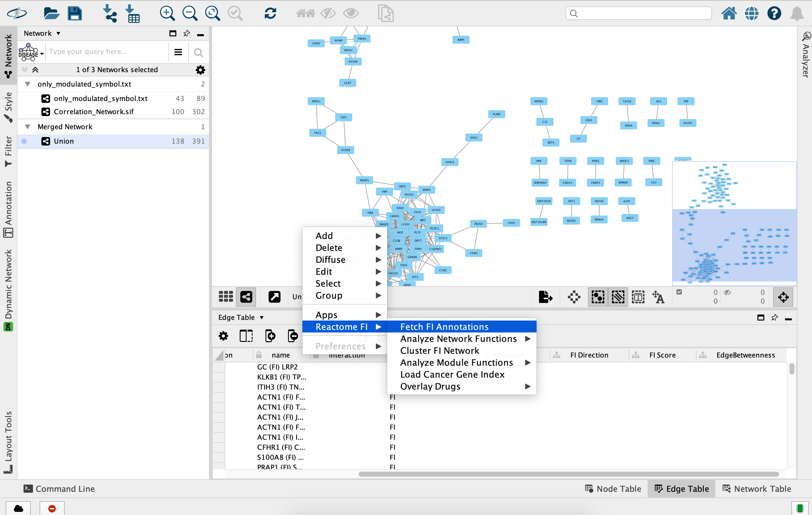Select Load Cancer Gene Index

pos(462,374)
